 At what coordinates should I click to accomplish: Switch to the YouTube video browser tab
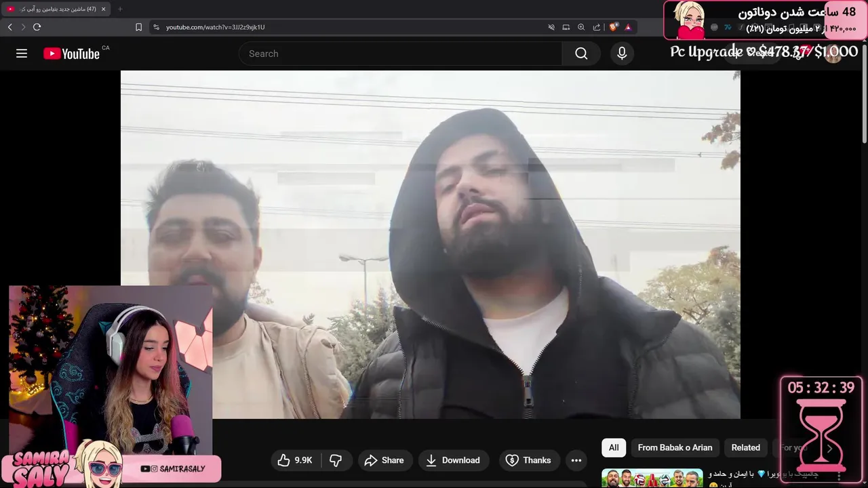point(56,9)
